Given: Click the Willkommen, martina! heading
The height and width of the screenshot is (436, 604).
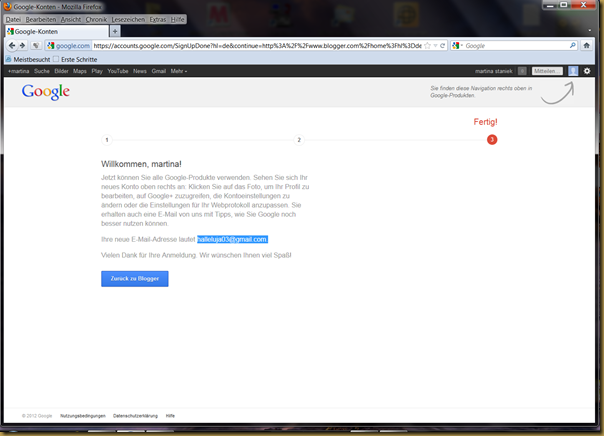Looking at the screenshot, I should [141, 164].
